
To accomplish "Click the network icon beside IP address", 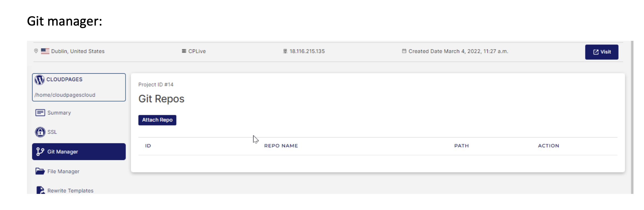I will 285,51.
